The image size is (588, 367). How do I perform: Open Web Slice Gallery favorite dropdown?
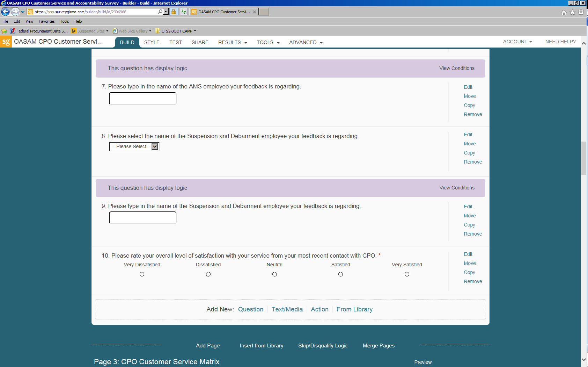[x=132, y=31]
